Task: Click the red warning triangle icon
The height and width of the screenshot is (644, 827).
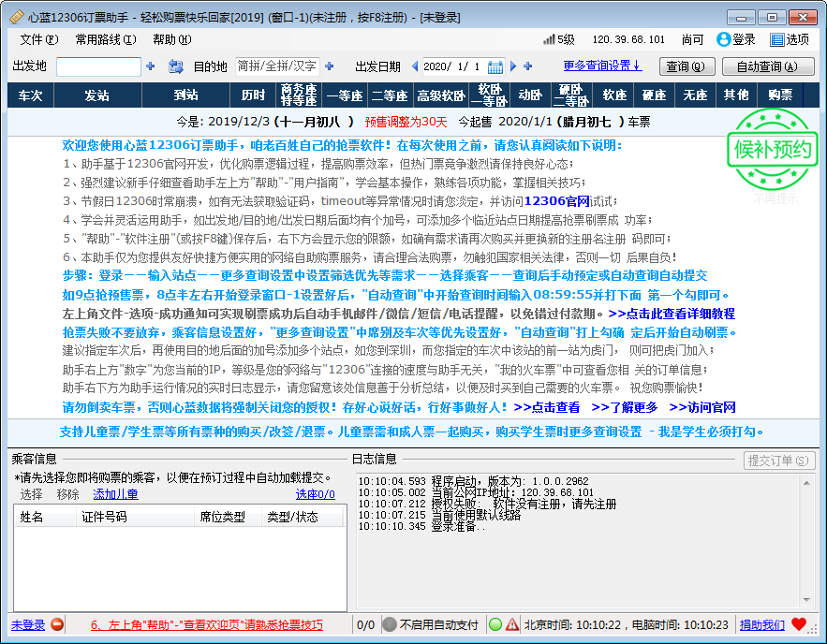Action: 512,624
